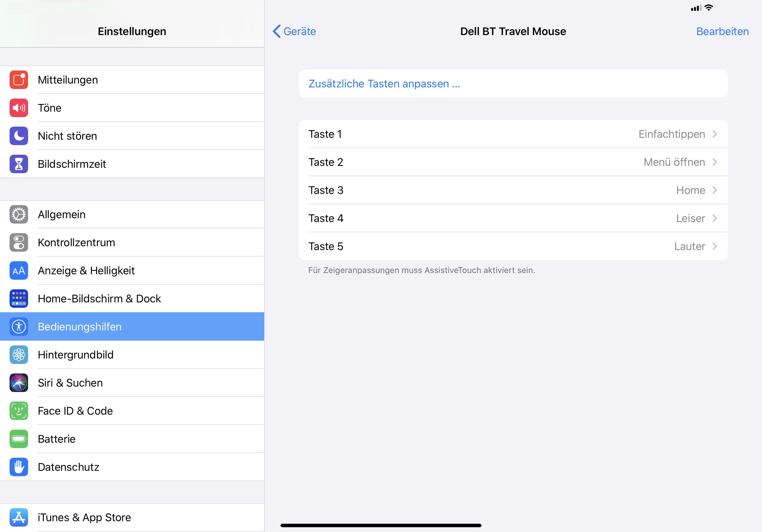Tap the Allgemein gear icon

pyautogui.click(x=19, y=215)
